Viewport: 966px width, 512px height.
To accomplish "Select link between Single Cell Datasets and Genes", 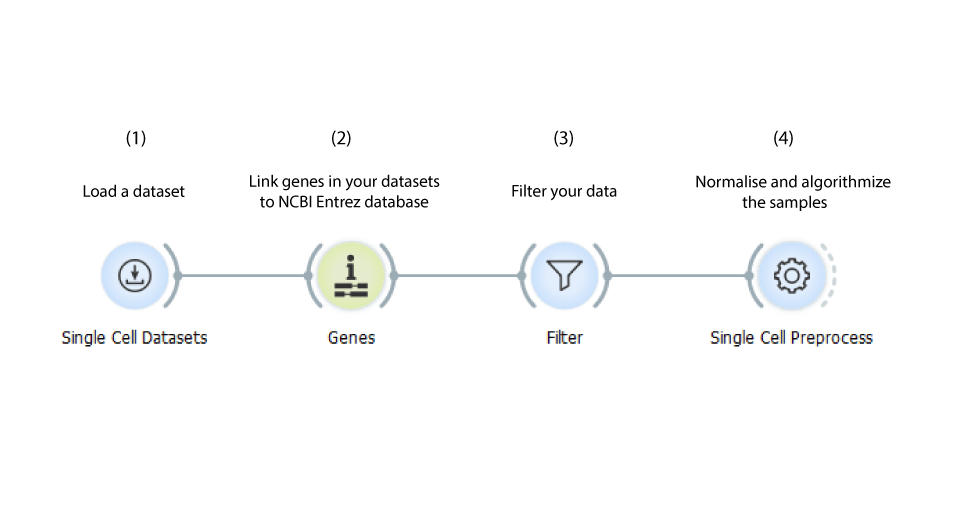I will pos(243,275).
